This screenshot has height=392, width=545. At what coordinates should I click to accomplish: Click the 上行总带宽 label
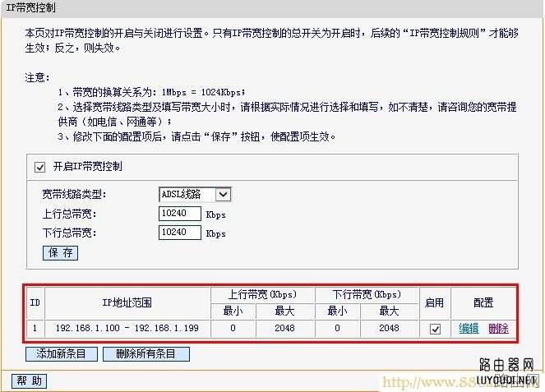[x=69, y=214]
